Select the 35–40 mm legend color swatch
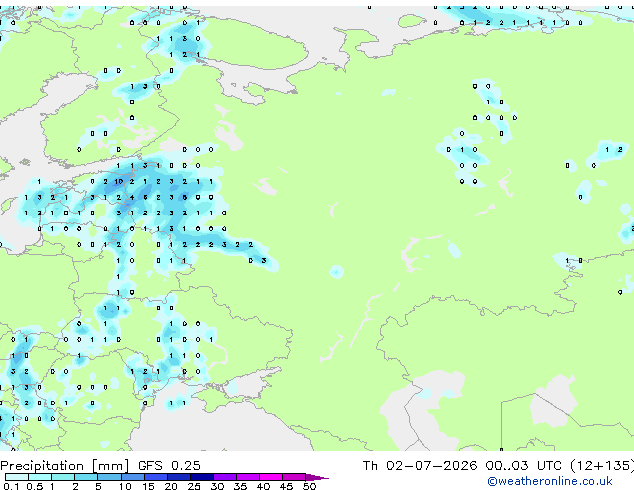This screenshot has width=634, height=490. (x=248, y=477)
